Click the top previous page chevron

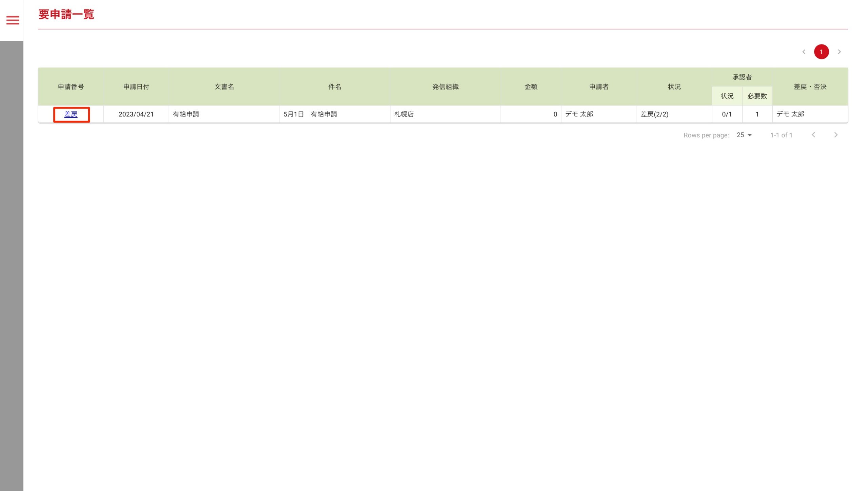point(804,52)
